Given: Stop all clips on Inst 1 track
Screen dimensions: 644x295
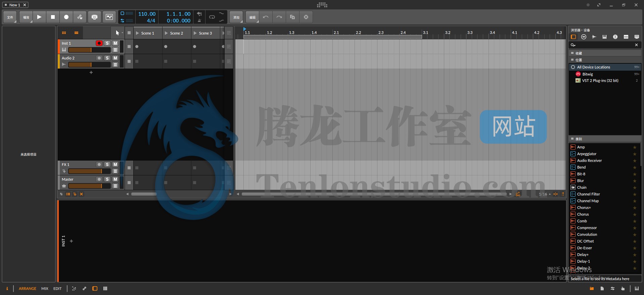Looking at the screenshot, I should pos(129,47).
